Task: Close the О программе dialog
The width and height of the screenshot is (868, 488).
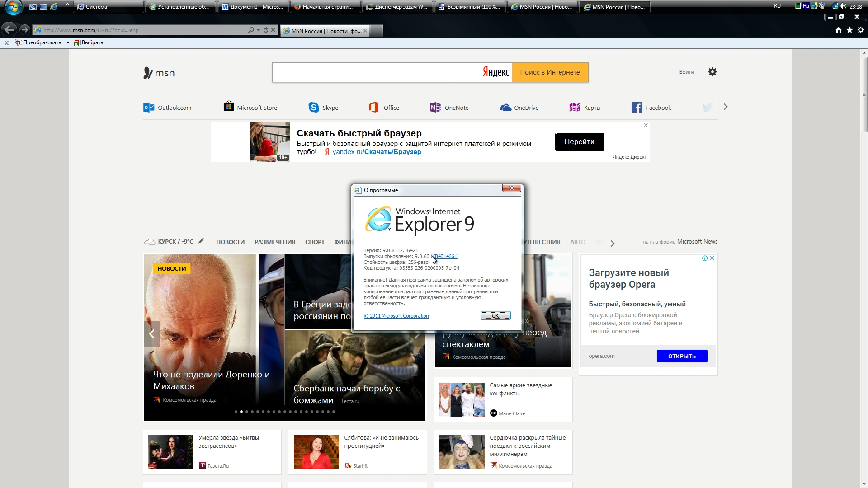Action: tap(512, 188)
